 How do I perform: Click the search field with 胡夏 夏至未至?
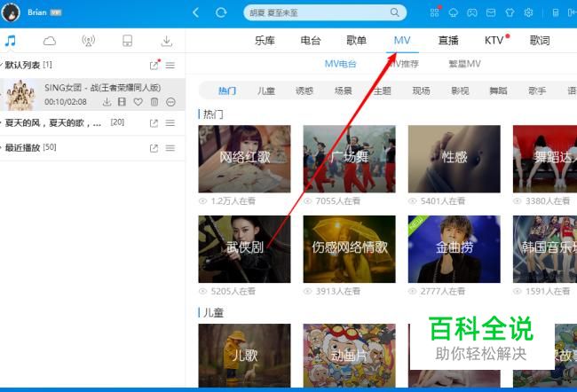click(325, 12)
